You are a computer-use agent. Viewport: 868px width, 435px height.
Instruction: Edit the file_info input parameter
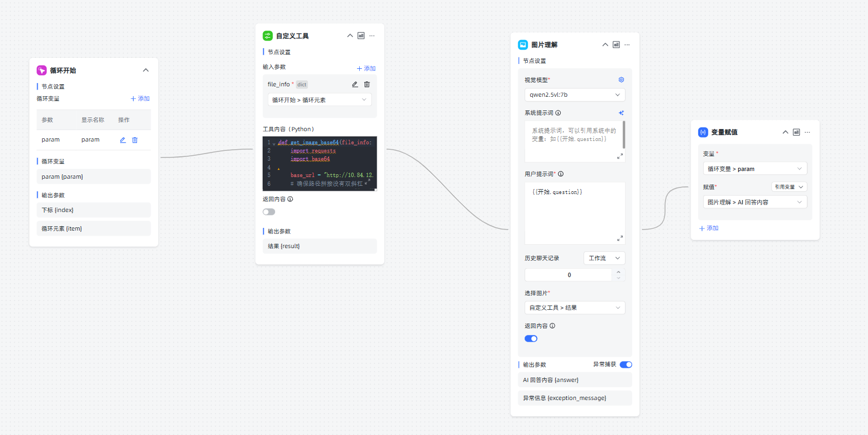coord(355,85)
